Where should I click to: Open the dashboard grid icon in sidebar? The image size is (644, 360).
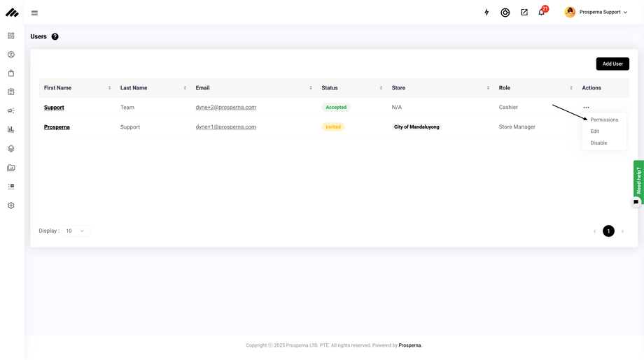11,36
